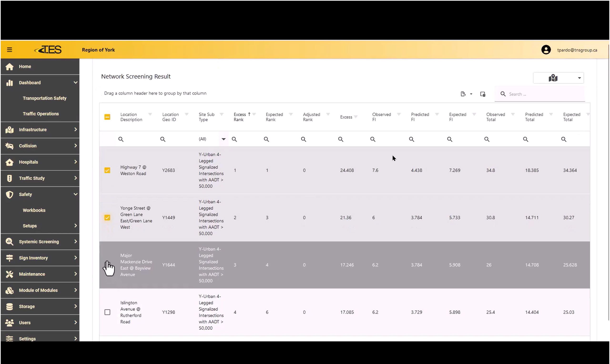The width and height of the screenshot is (610, 364).
Task: Click the Search input field
Action: click(x=544, y=94)
